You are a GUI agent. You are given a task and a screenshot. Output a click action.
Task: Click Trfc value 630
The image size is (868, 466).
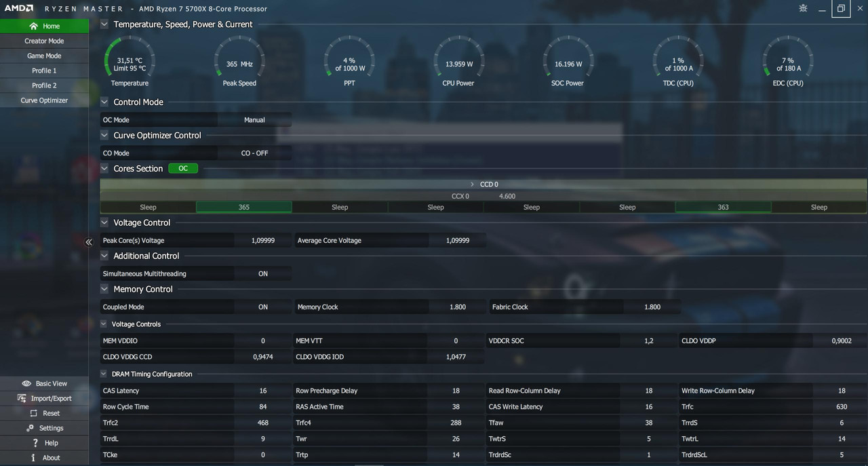(842, 407)
